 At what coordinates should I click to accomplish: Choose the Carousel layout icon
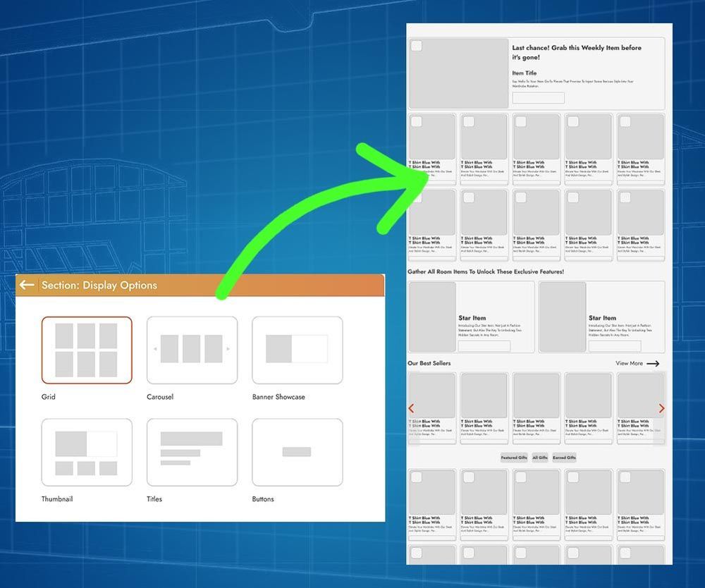(192, 350)
